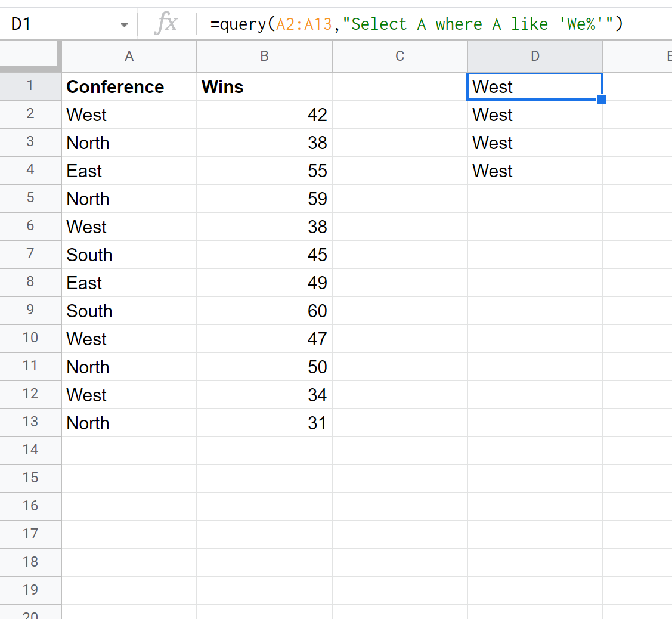Viewport: 672px width, 619px height.
Task: Click the Name Box showing D1
Action: (60, 24)
